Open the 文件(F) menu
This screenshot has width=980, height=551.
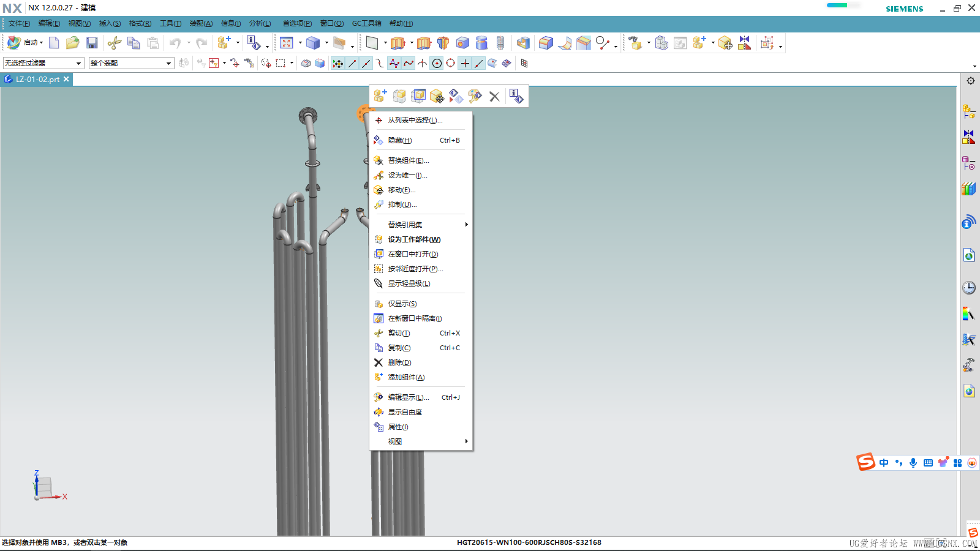(x=19, y=23)
